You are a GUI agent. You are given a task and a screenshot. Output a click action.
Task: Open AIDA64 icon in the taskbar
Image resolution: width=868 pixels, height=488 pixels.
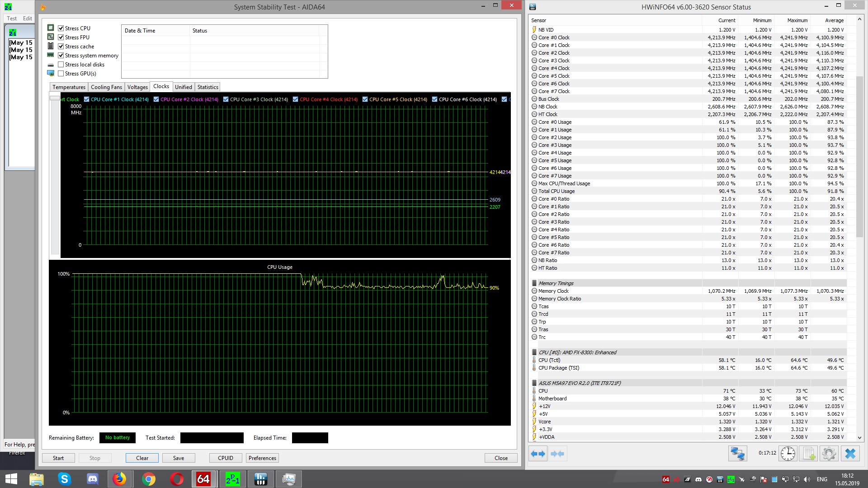(x=203, y=479)
